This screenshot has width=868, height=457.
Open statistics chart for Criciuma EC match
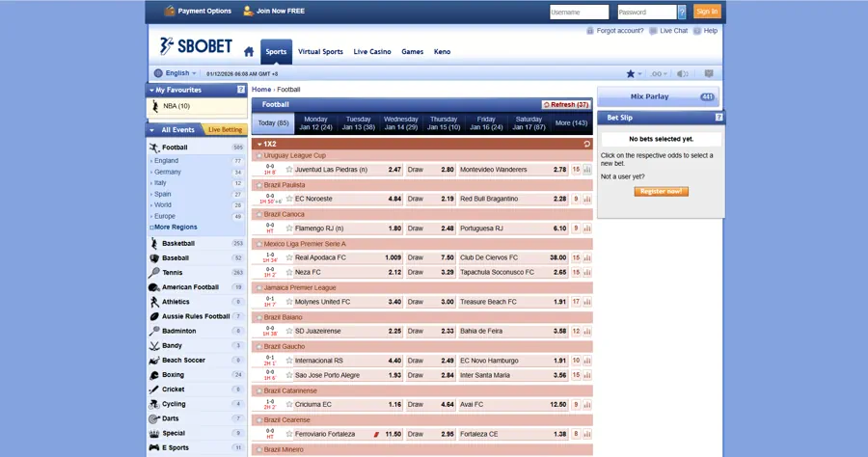point(586,404)
